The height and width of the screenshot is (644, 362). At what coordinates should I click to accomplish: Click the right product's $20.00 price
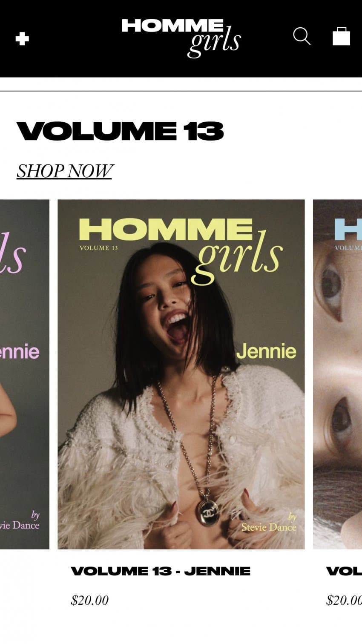click(344, 600)
